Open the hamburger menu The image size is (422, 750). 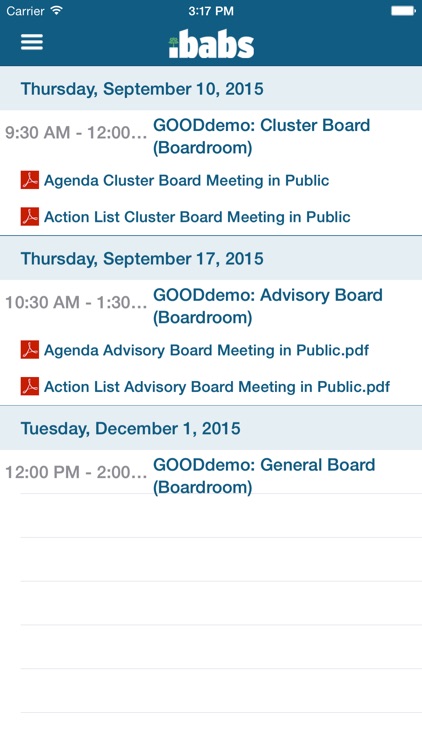(x=32, y=42)
